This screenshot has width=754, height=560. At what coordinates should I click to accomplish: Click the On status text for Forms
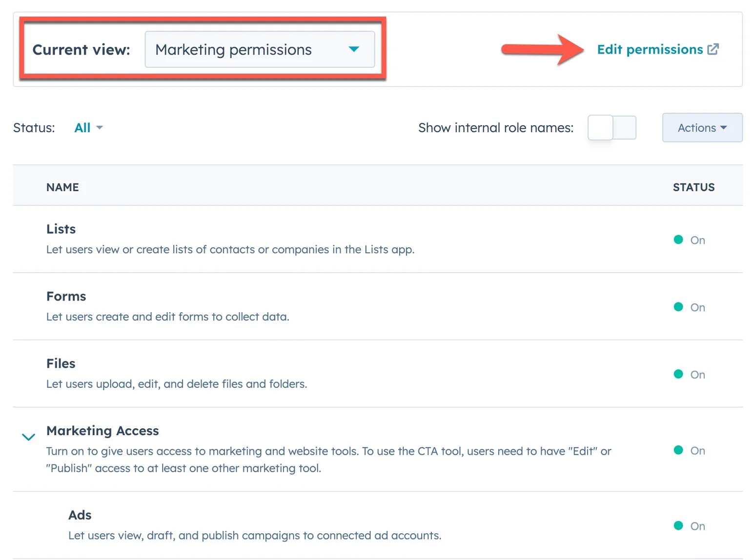(x=697, y=307)
